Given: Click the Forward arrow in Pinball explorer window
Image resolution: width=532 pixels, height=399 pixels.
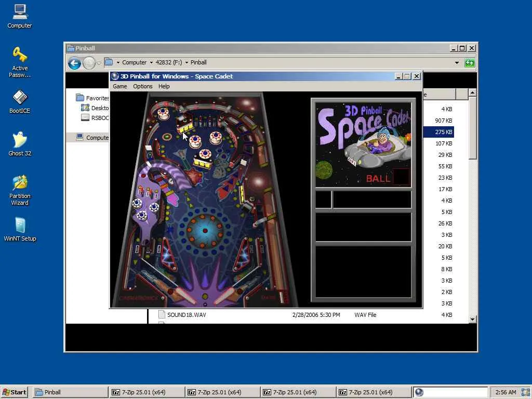Looking at the screenshot, I should (89, 63).
